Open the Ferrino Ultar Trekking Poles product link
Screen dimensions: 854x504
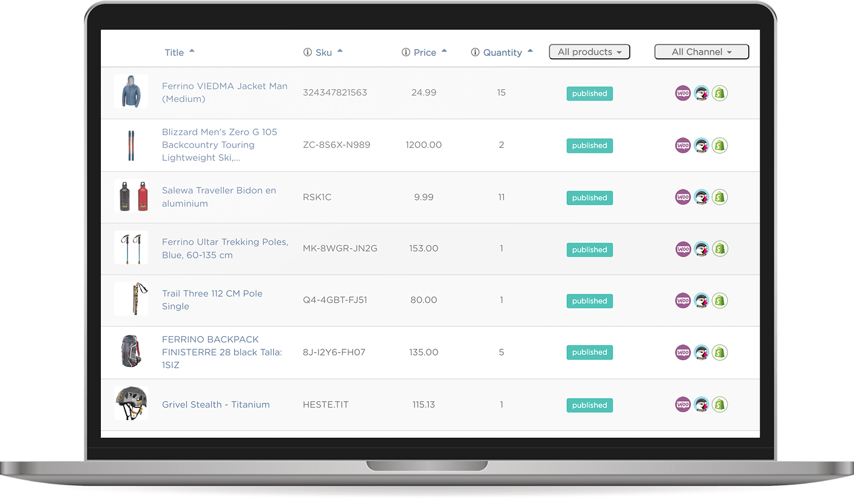tap(224, 248)
